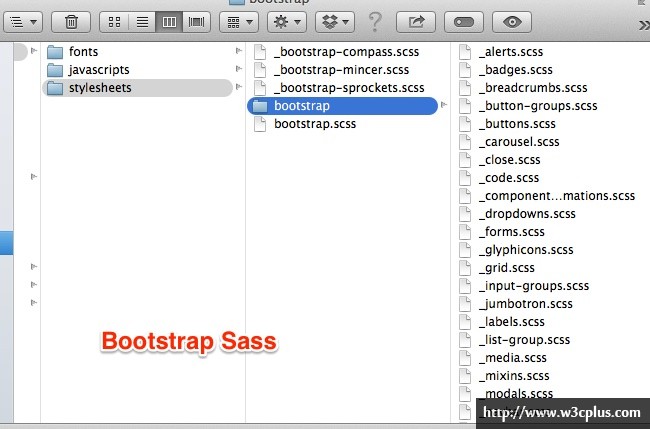Click arrow beside bootstrap folder row
Viewport: 650px width, 429px height.
point(444,105)
